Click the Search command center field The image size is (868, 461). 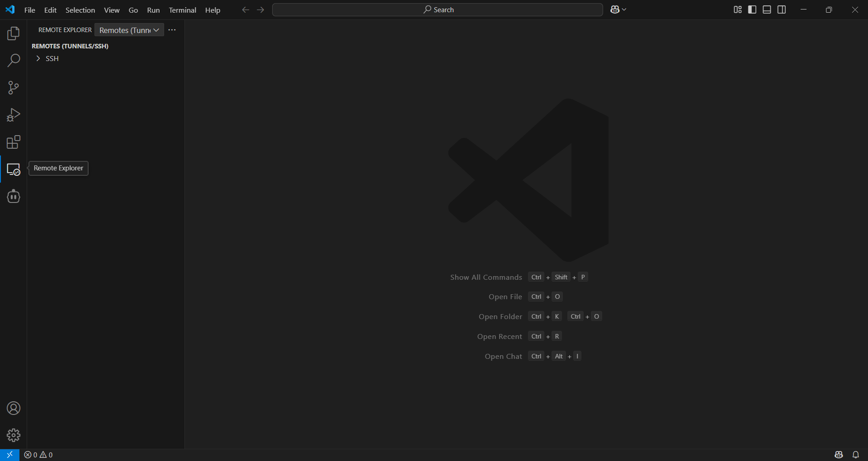[438, 9]
